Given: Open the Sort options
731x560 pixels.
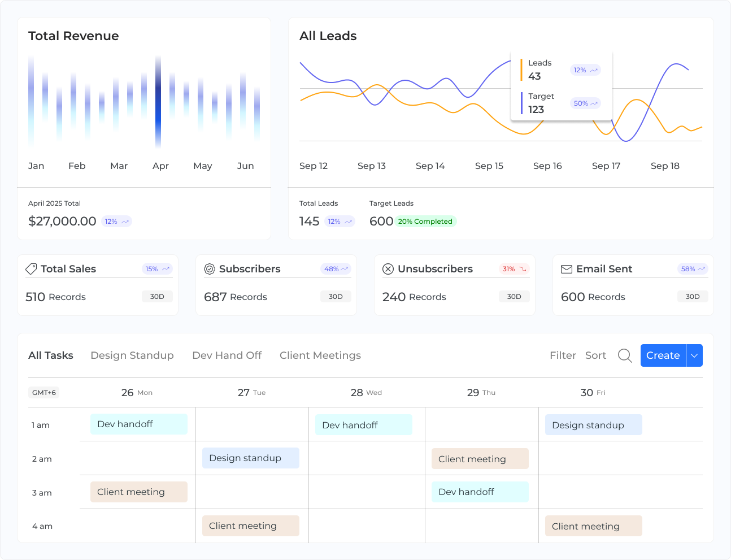Looking at the screenshot, I should pyautogui.click(x=595, y=355).
